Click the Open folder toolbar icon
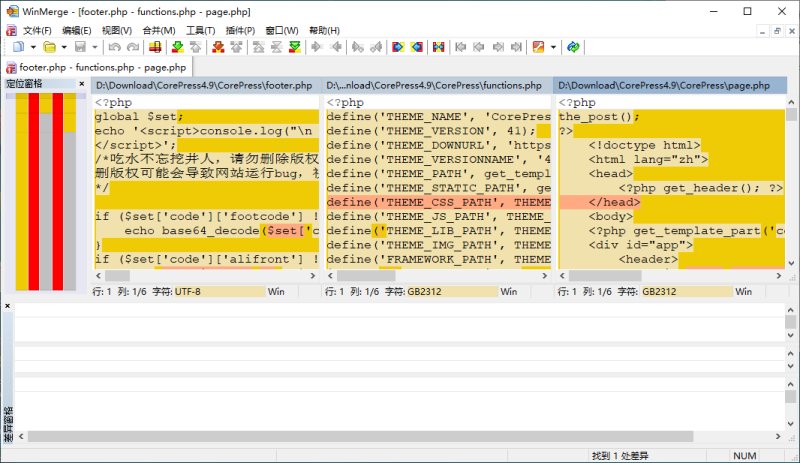 (49, 47)
